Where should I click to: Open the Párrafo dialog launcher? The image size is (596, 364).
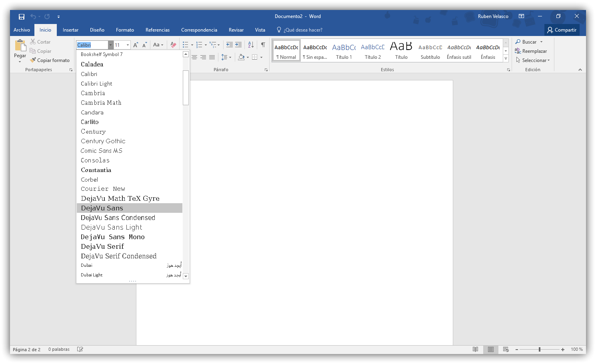pos(266,70)
